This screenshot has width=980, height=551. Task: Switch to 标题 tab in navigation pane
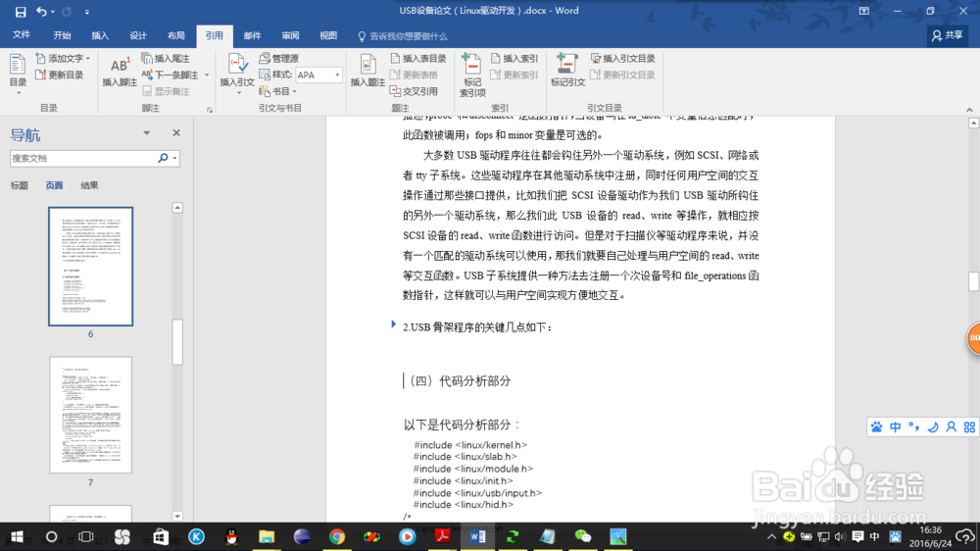(20, 185)
